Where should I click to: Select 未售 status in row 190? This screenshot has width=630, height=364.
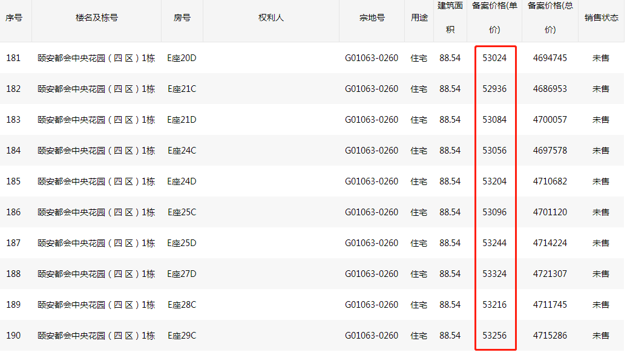[x=601, y=336]
